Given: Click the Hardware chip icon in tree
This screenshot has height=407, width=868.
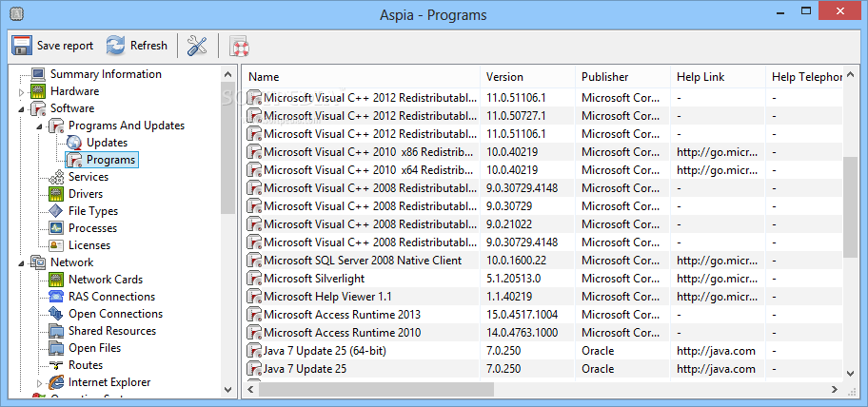Looking at the screenshot, I should coord(38,91).
